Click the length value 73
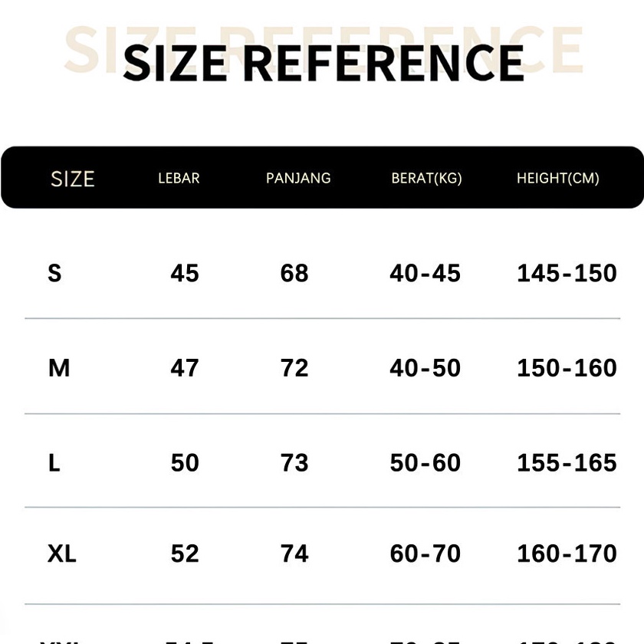Viewport: 644px width, 644px height. 294,463
